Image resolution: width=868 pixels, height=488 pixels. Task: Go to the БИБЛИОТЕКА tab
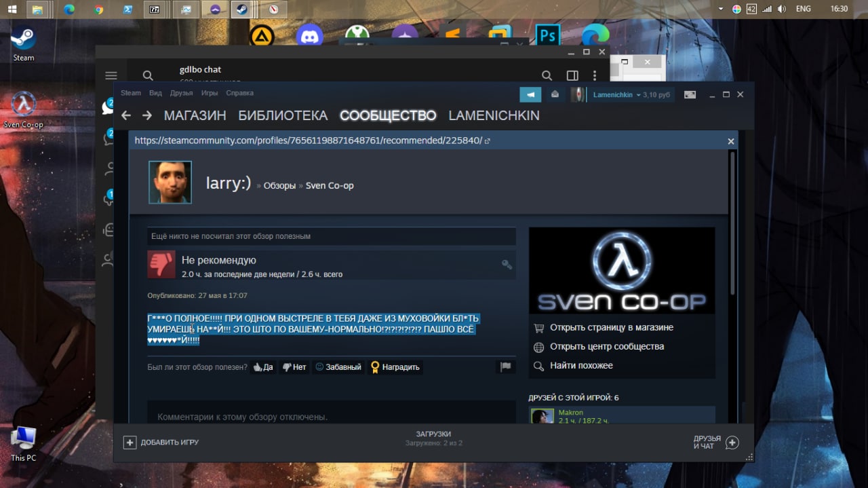click(x=283, y=115)
